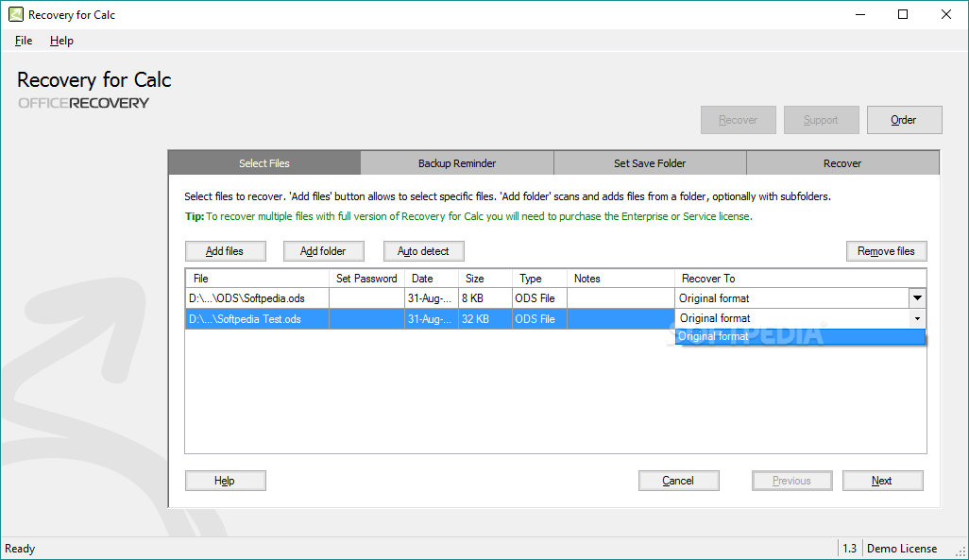Switch to the Recover tab

point(842,163)
